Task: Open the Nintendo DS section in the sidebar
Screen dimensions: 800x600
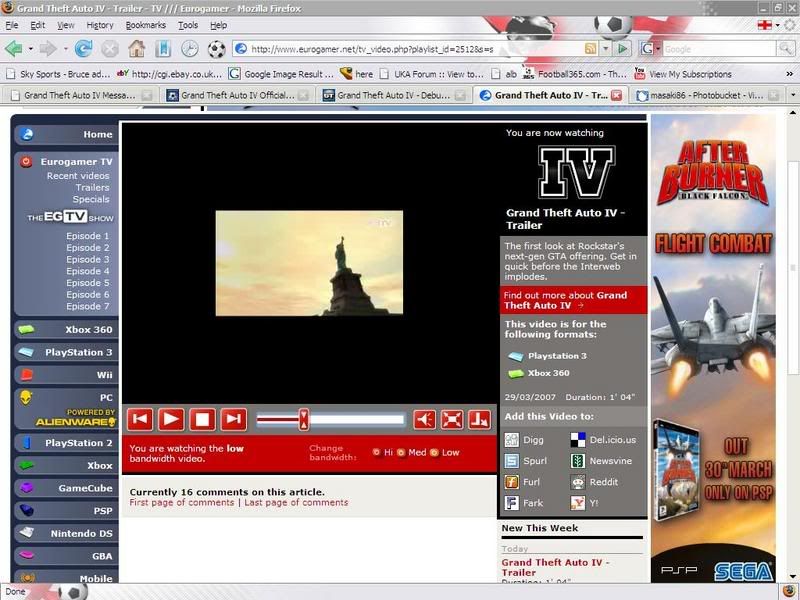Action: coord(66,533)
